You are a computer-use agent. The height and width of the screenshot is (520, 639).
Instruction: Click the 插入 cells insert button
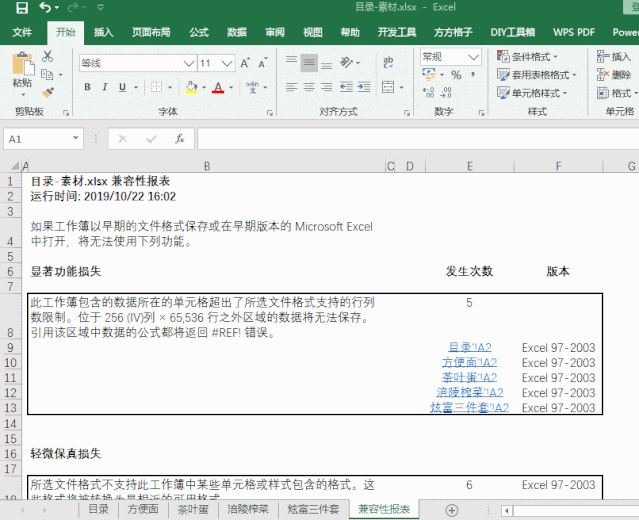pos(614,57)
